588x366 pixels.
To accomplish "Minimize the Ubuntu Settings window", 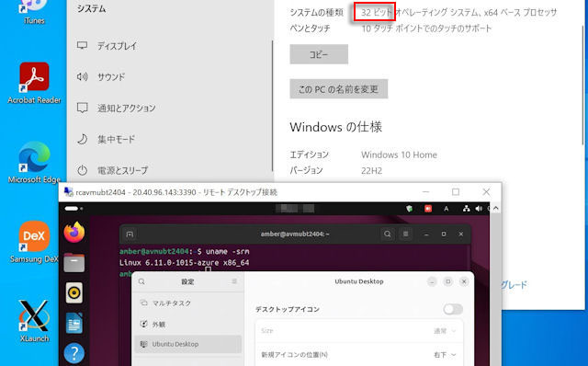I will [x=432, y=281].
